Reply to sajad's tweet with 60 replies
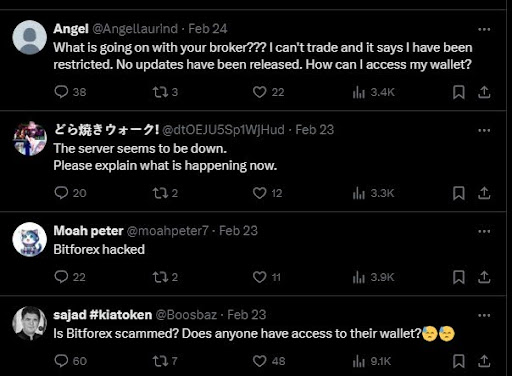This screenshot has height=376, width=512. coord(61,361)
